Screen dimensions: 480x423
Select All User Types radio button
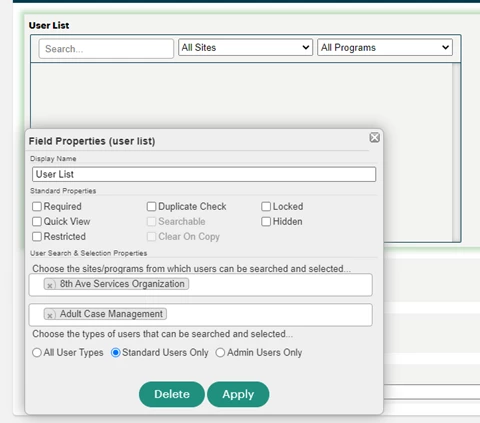pos(37,353)
